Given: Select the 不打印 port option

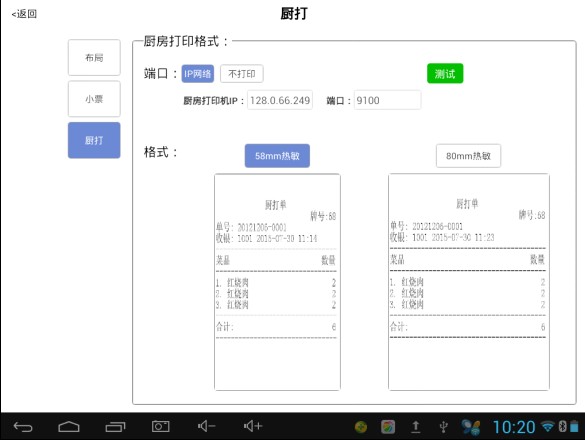Looking at the screenshot, I should [x=242, y=74].
